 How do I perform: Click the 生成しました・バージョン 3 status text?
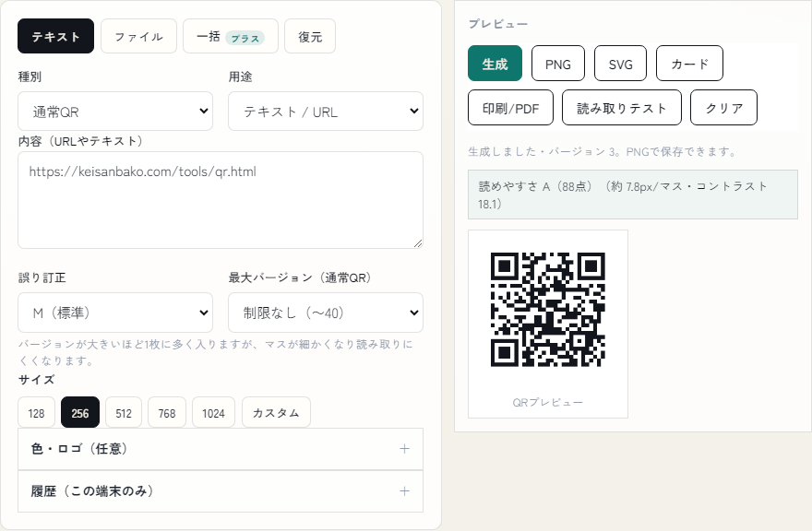tap(603, 151)
